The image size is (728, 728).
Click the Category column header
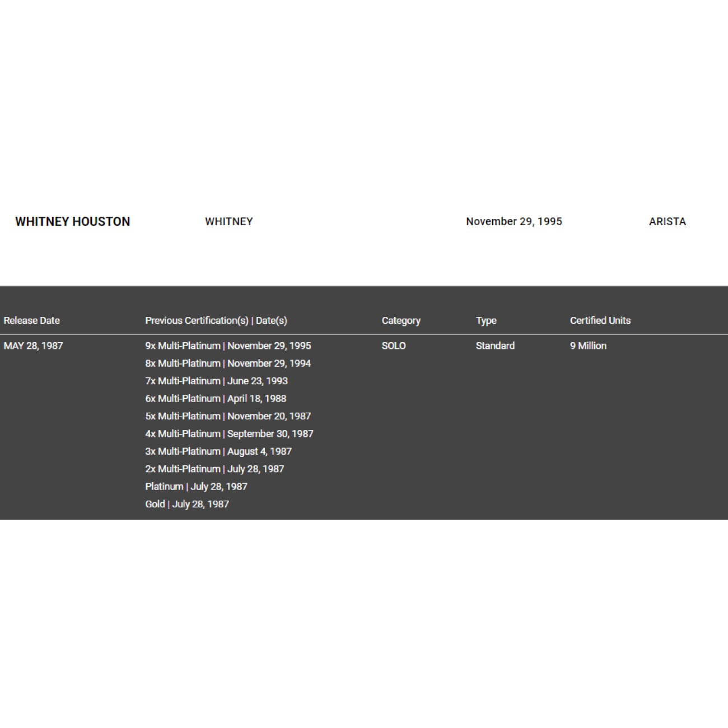coord(401,321)
